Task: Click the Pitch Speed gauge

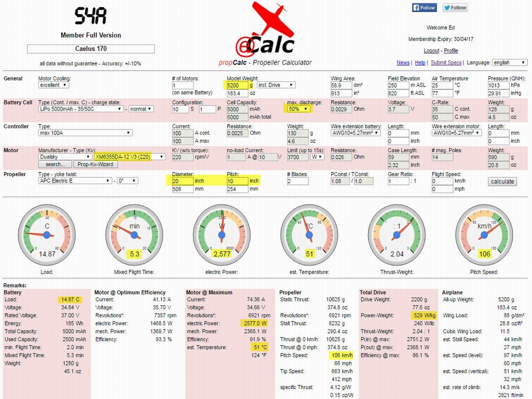Action: click(x=484, y=235)
